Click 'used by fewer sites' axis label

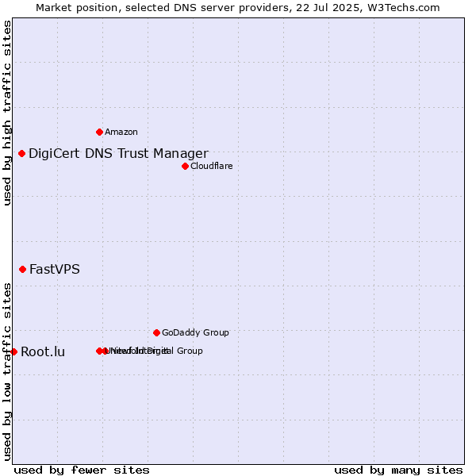tap(82, 470)
